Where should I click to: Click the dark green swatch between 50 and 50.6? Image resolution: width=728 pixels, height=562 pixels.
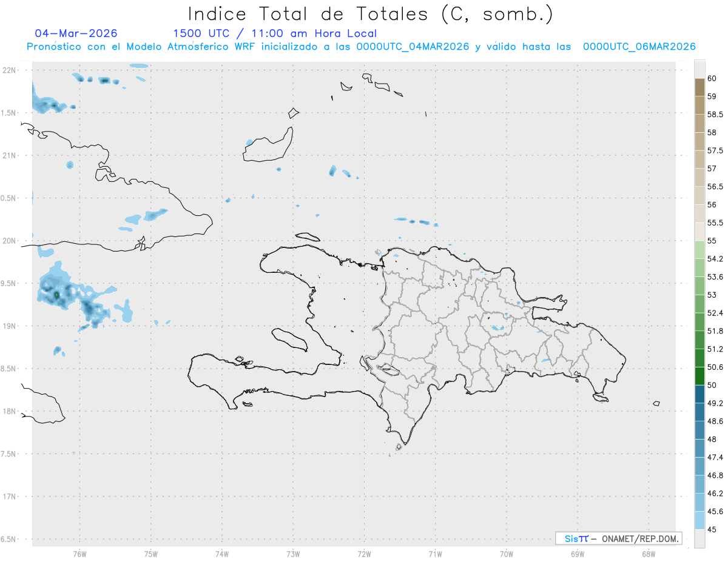(699, 376)
